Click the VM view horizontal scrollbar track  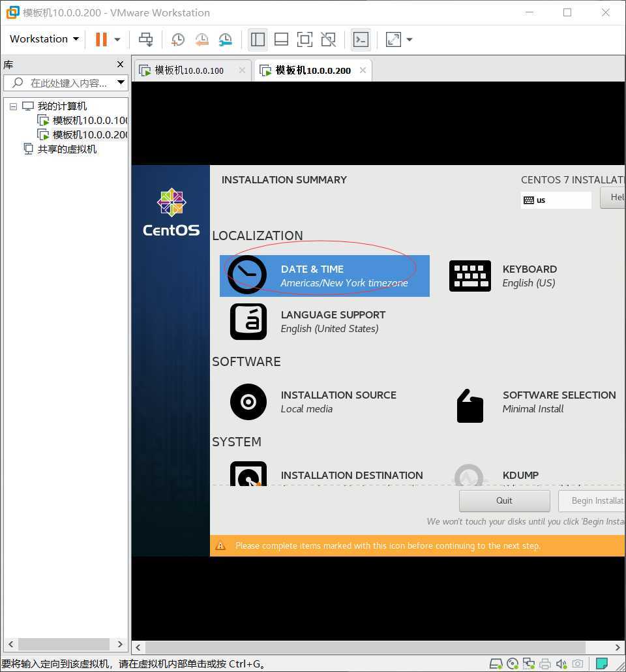click(365, 647)
